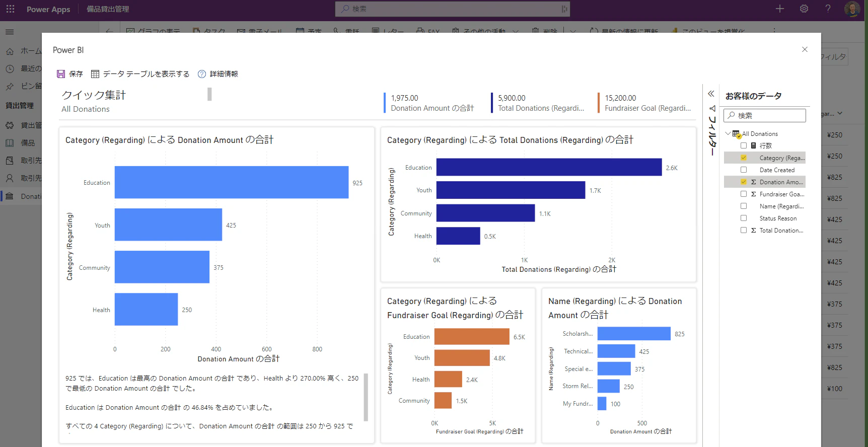868x447 pixels.
Task: Check the Name (Regardi... field checkbox
Action: [x=744, y=206]
